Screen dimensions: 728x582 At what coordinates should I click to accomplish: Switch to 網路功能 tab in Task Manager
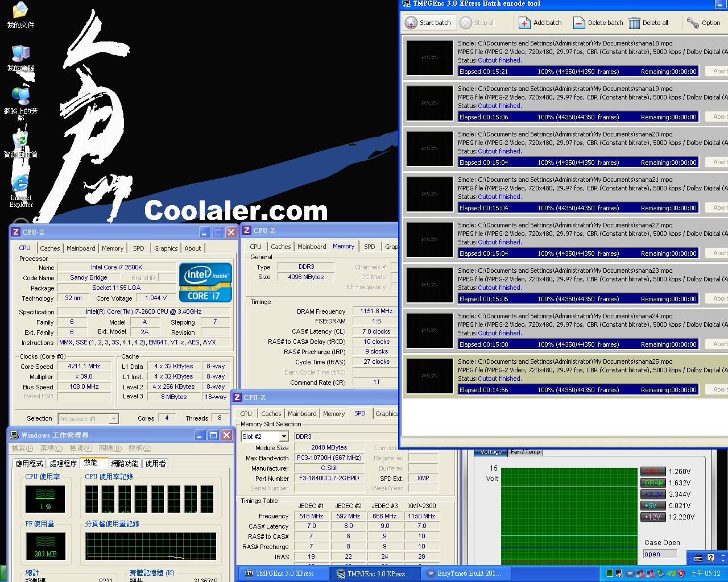click(125, 463)
